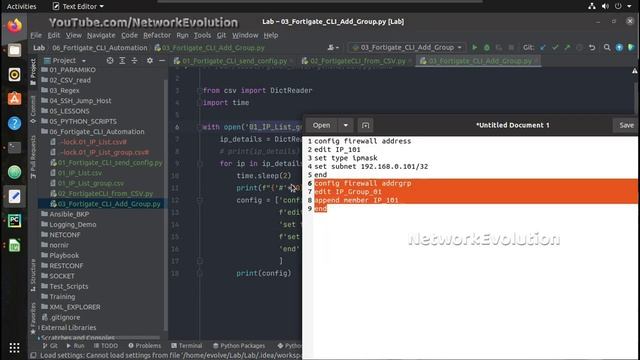Open Text Editor app menu dropdown
Viewport: 640px width, 360px height.
(78, 6)
